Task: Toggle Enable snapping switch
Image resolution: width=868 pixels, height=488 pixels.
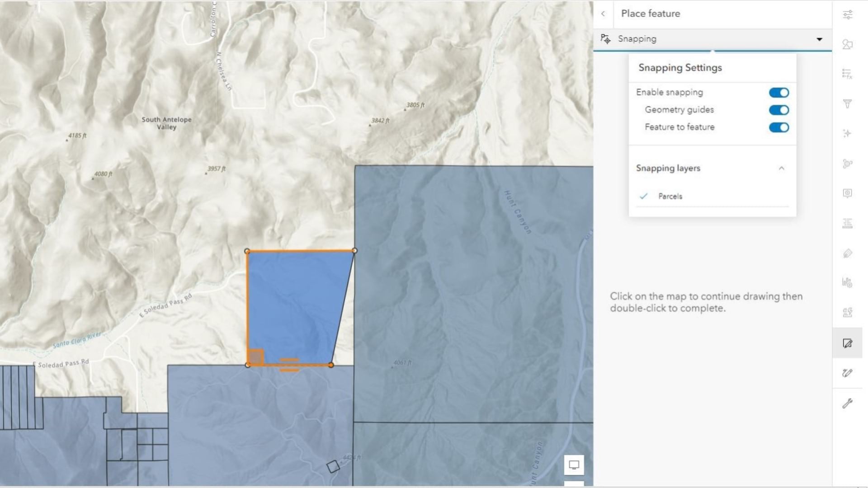Action: point(778,93)
